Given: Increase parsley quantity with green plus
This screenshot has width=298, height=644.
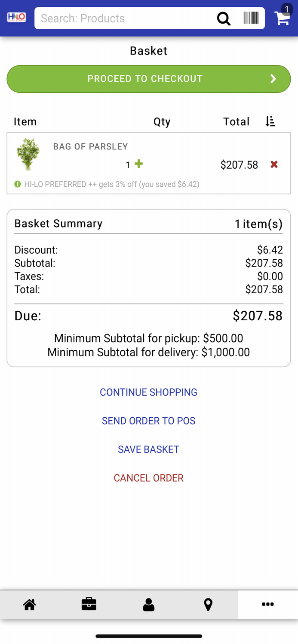Looking at the screenshot, I should point(138,164).
